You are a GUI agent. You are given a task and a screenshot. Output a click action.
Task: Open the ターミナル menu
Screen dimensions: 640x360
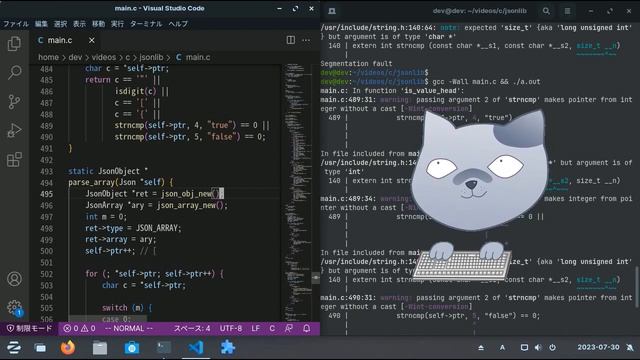[x=146, y=24]
